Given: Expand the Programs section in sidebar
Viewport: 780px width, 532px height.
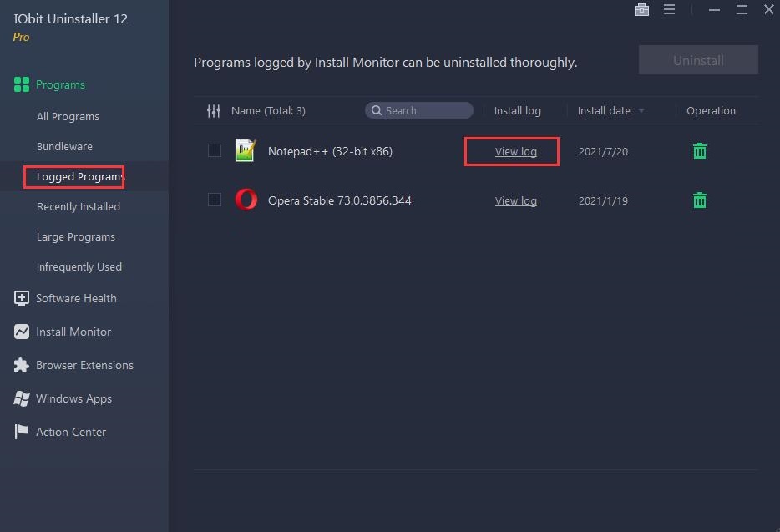Looking at the screenshot, I should click(60, 84).
